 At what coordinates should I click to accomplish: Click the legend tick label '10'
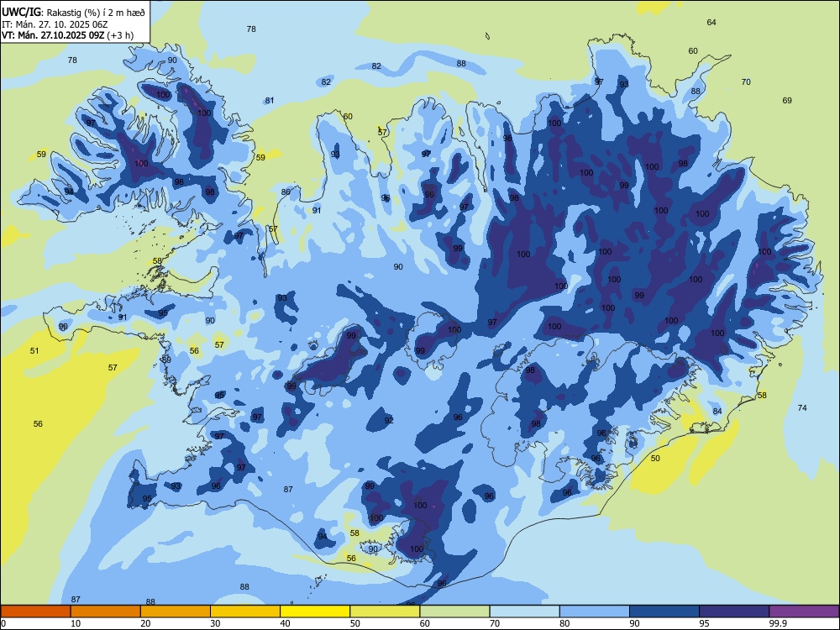click(x=76, y=623)
